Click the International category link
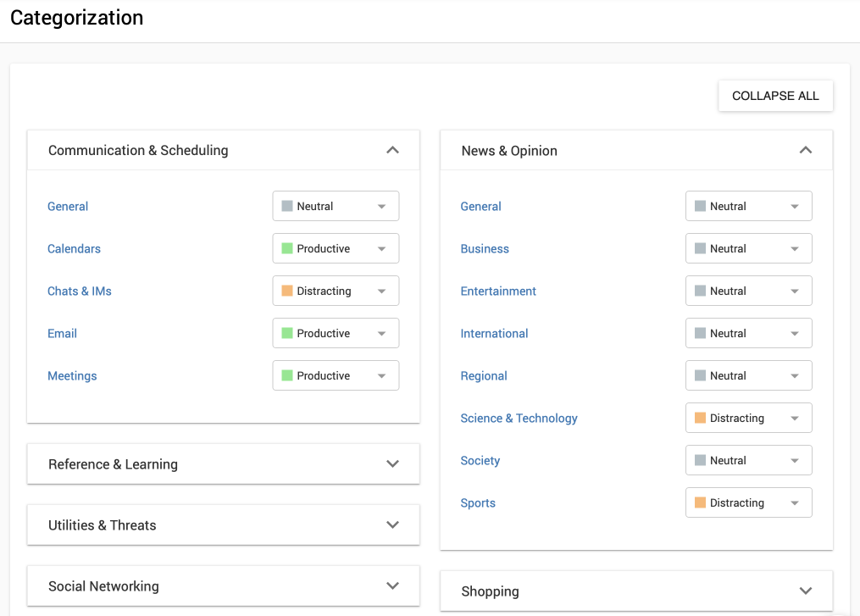 (494, 333)
